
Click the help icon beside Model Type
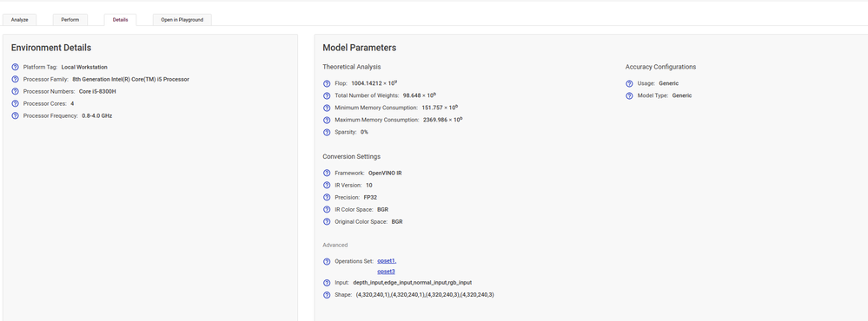pos(629,95)
